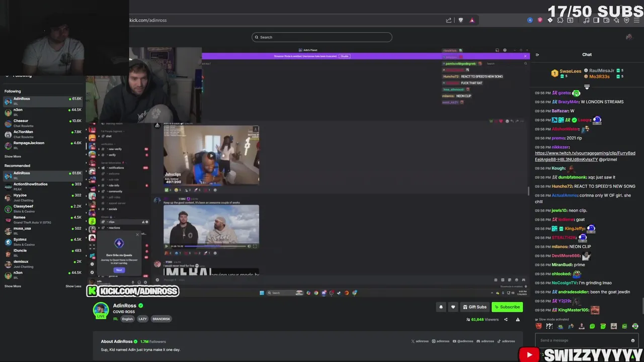Share the stream using the share icon
Viewport: 644px width, 362px height.
click(506, 319)
